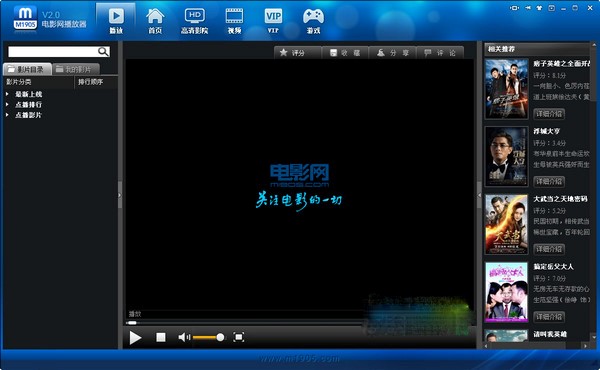Click the search magnifier icon
This screenshot has width=600, height=370.
tap(103, 51)
